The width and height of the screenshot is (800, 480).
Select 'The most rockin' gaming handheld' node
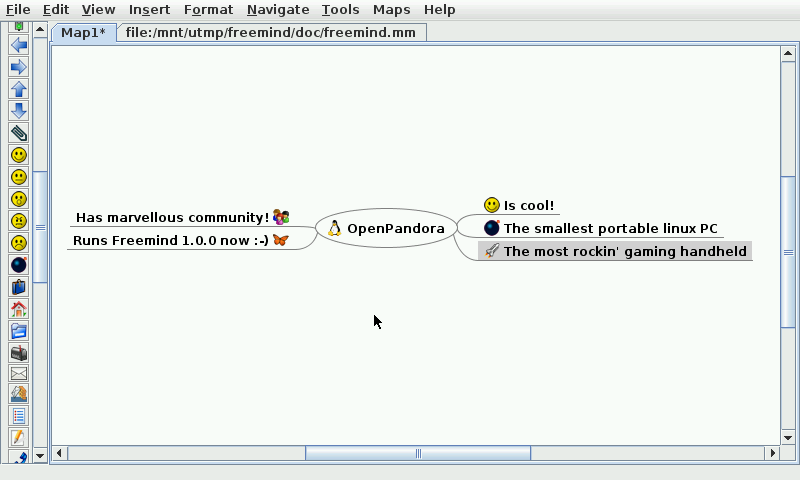[615, 251]
